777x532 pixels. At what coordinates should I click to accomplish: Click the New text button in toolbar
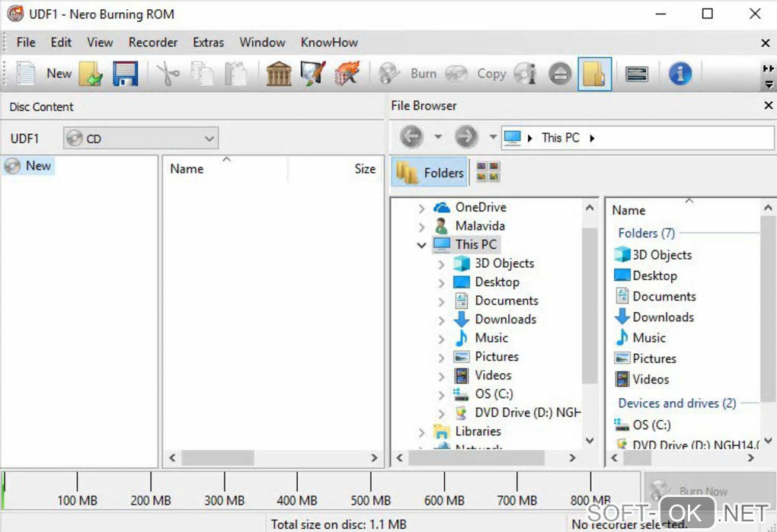point(59,74)
